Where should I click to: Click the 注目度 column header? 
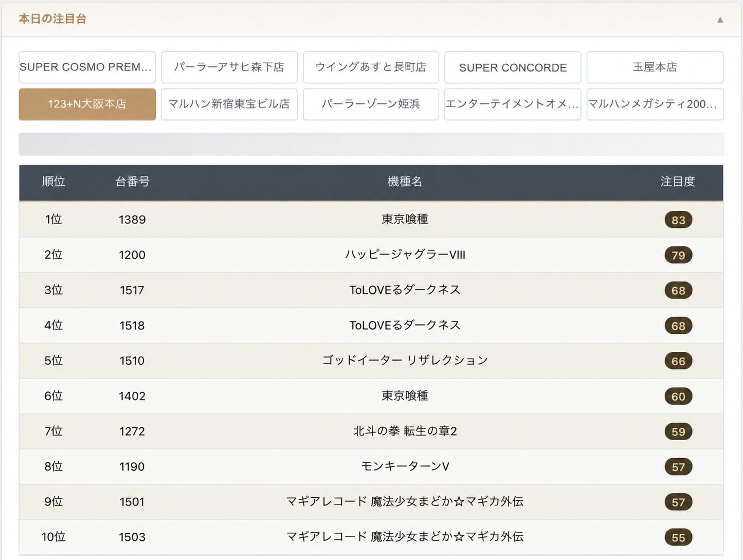point(678,182)
